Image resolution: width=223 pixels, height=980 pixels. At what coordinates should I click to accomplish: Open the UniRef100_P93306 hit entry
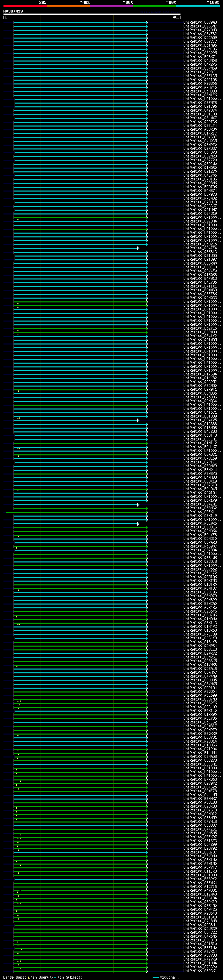(200, 84)
